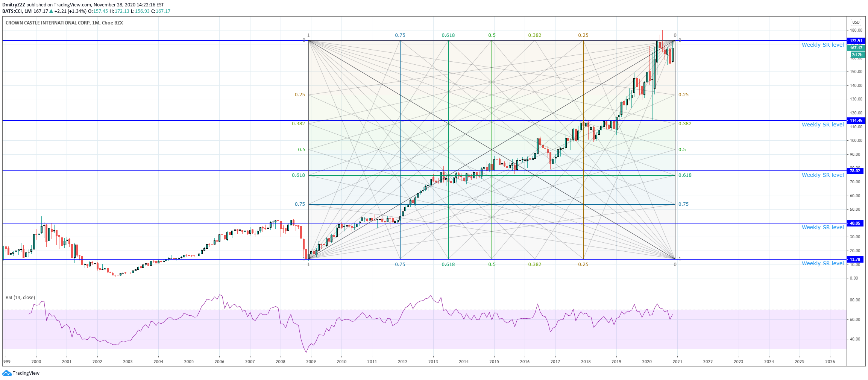Click the 0.00 price axis label
The width and height of the screenshot is (868, 380).
[854, 278]
